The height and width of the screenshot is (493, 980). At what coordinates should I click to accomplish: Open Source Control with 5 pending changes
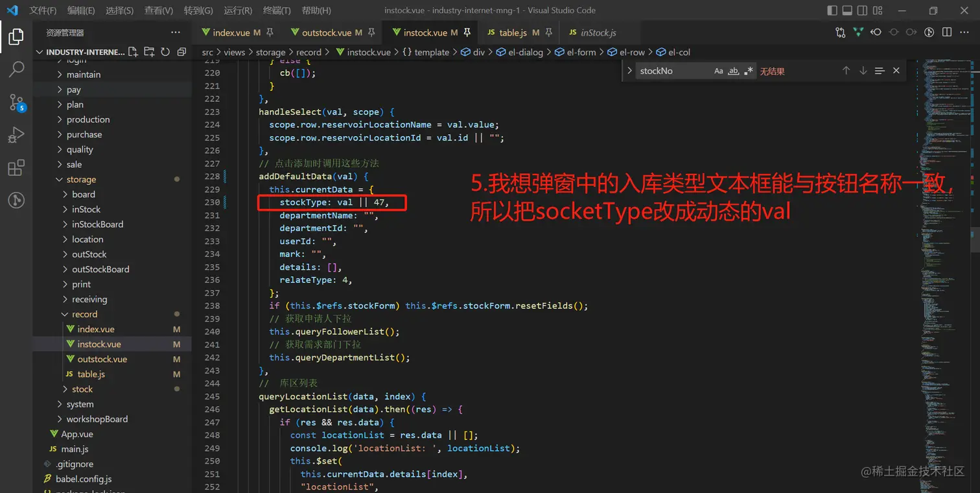point(16,102)
